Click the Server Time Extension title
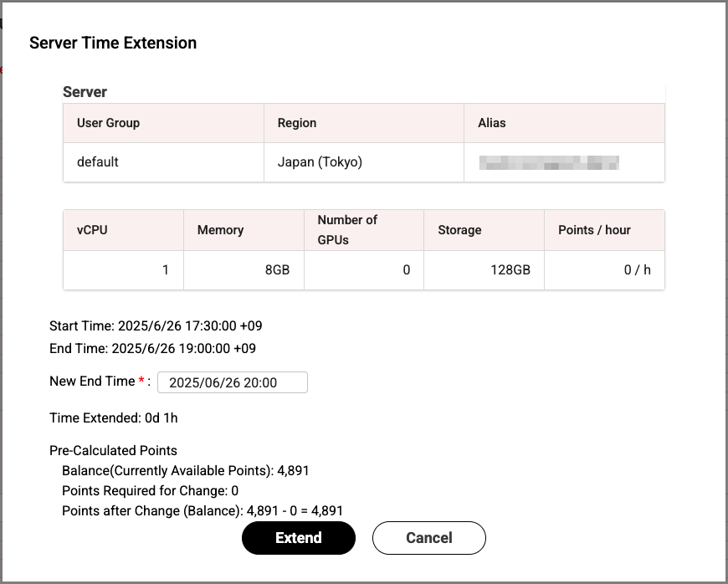 pos(113,43)
